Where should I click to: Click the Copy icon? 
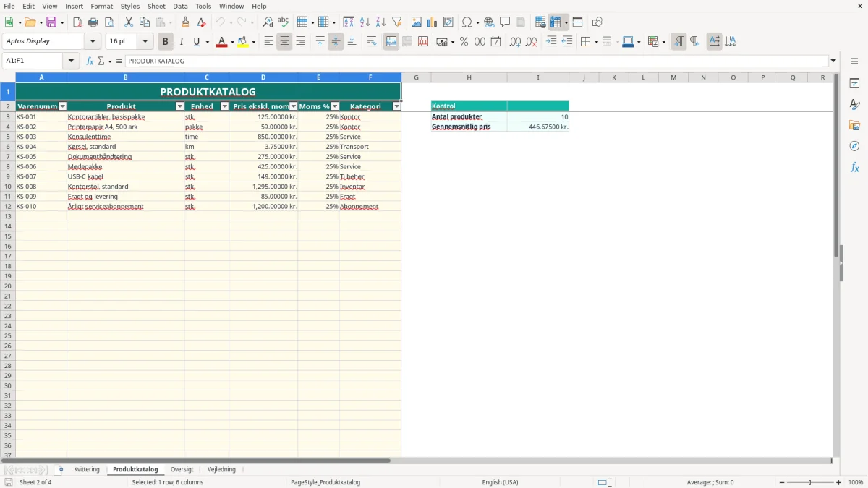coord(145,22)
